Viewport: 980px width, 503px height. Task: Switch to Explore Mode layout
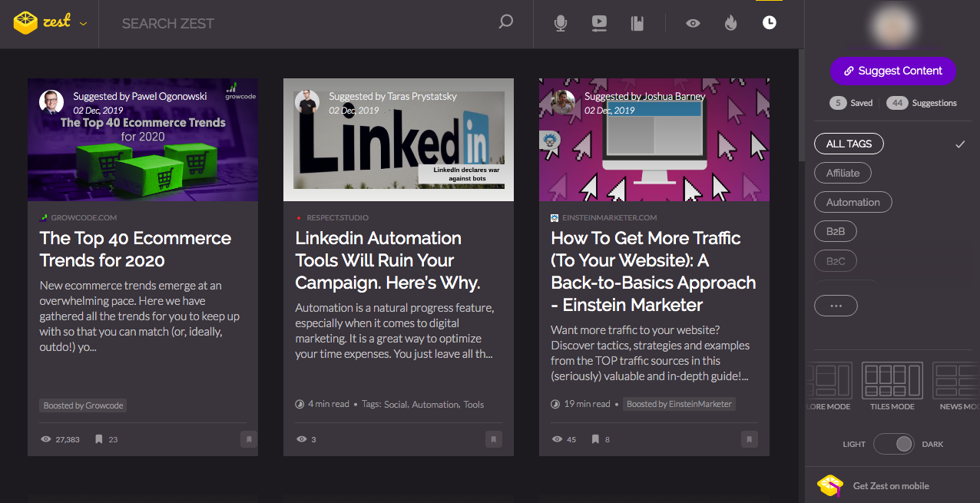coord(829,386)
